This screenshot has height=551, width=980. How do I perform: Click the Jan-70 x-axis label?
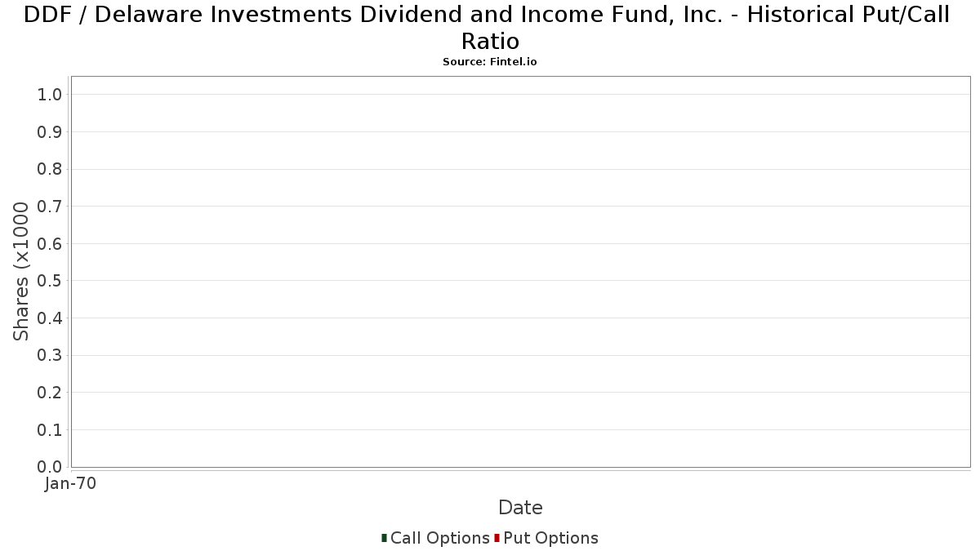click(x=71, y=483)
